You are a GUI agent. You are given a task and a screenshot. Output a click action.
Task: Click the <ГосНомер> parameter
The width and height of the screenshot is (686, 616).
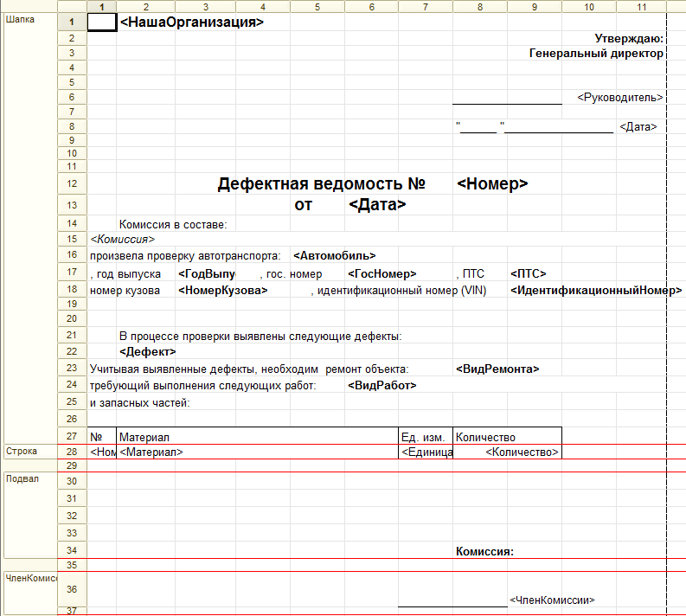click(x=382, y=274)
